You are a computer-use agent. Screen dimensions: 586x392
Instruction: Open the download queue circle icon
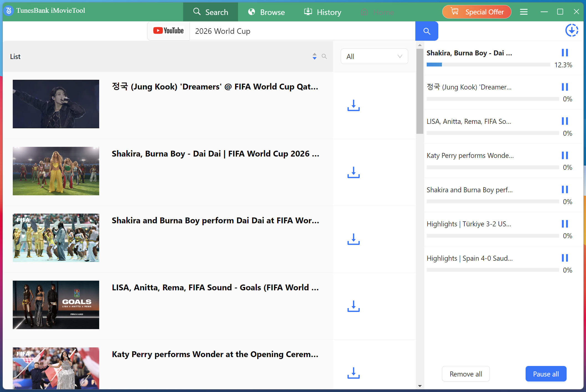coord(572,30)
